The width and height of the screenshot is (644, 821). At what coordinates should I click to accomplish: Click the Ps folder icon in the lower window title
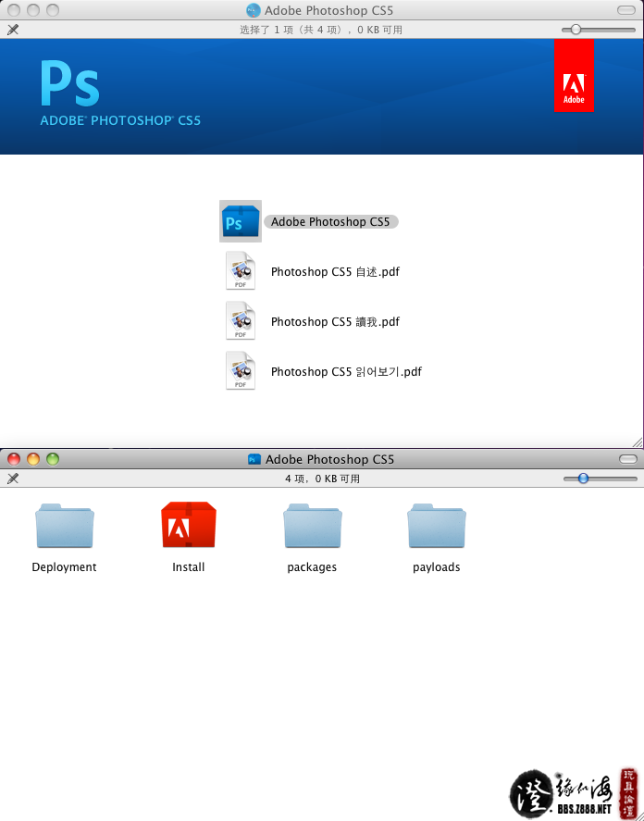[254, 459]
